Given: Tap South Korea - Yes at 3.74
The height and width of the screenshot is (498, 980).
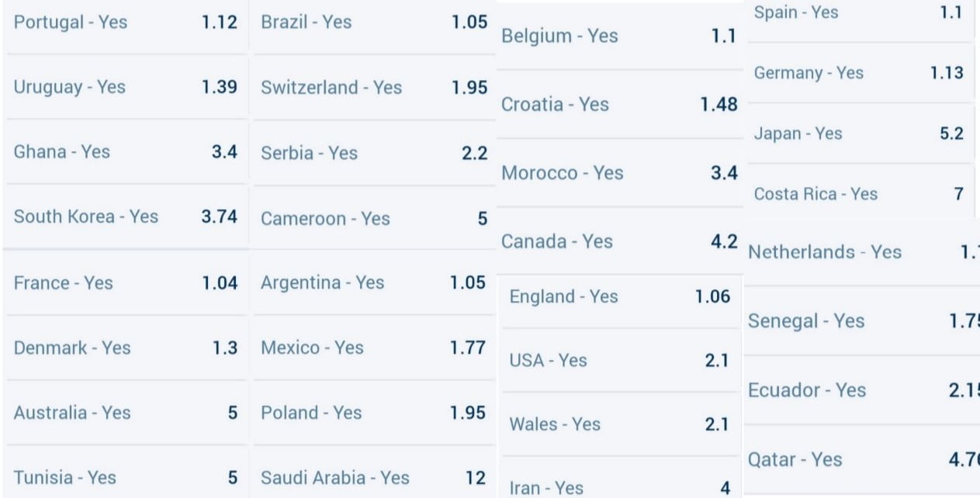Looking at the screenshot, I should pos(126,217).
